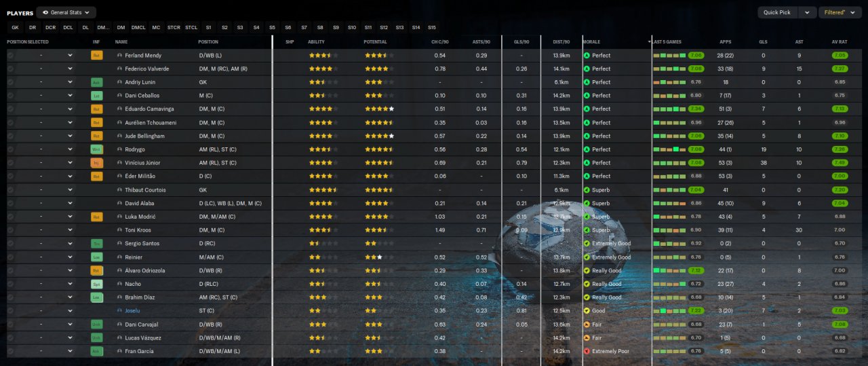Click the 7.49 average rating for Vinícius Júnior
This screenshot has width=868, height=366.
(x=840, y=163)
